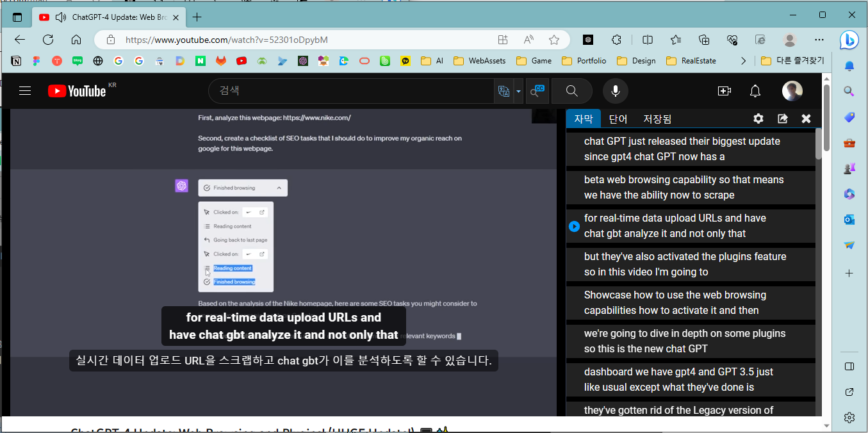Click the CC search extension icon
This screenshot has width=868, height=433.
[536, 92]
